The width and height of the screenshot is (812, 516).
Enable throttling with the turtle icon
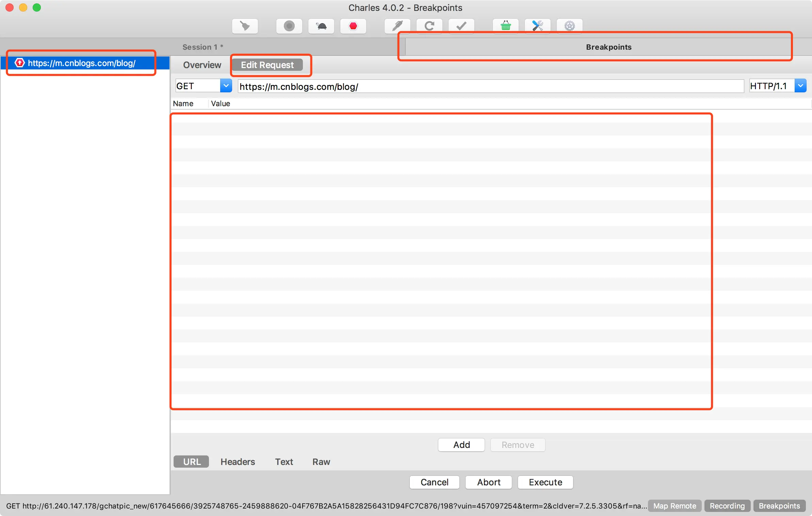pyautogui.click(x=321, y=26)
